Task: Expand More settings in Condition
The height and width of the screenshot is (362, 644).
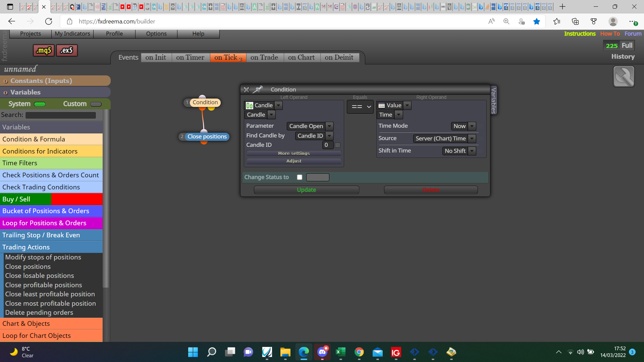Action: [294, 154]
